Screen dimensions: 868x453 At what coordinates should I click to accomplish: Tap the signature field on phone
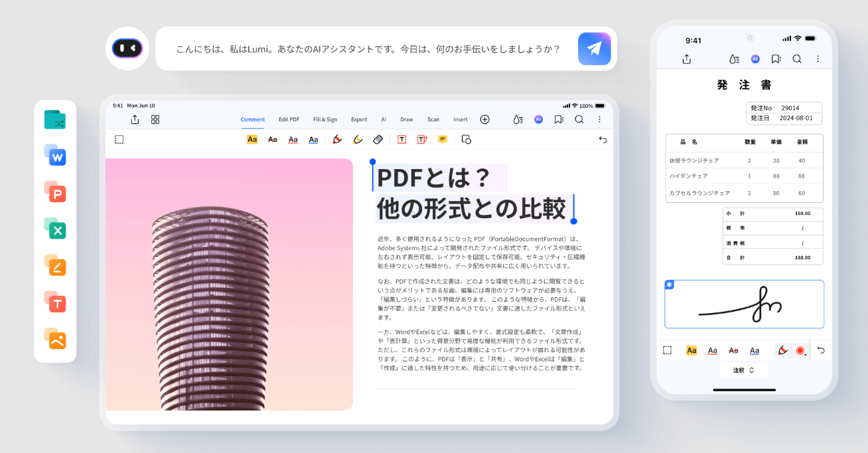745,304
